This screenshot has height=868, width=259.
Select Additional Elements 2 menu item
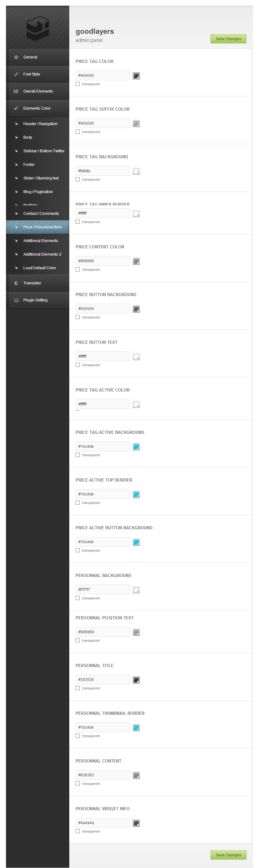click(x=42, y=254)
